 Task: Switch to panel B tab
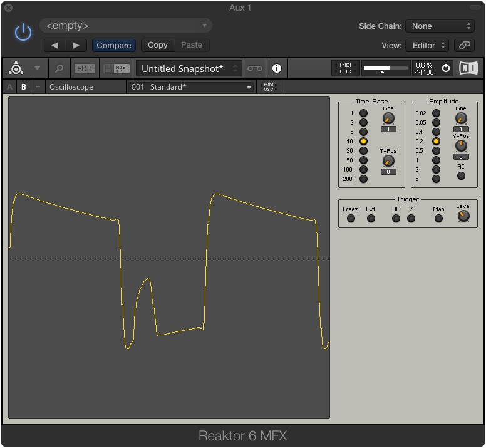point(24,87)
